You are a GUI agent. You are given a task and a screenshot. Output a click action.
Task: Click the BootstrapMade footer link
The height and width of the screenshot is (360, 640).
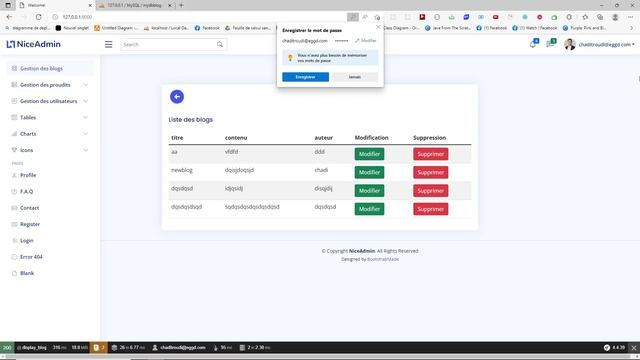pyautogui.click(x=383, y=259)
